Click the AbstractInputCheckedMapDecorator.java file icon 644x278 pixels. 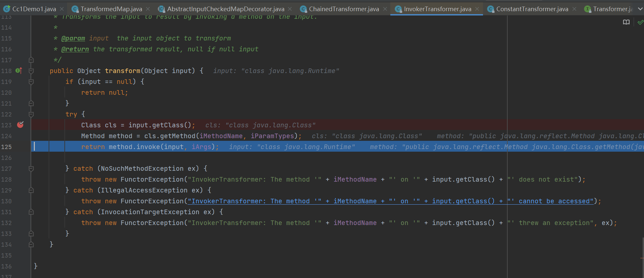(x=161, y=9)
